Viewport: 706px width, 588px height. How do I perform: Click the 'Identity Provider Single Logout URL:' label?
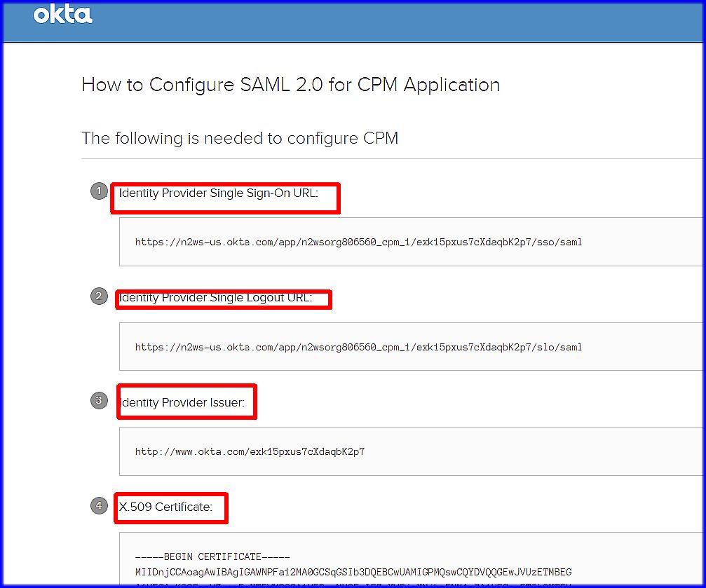pyautogui.click(x=215, y=298)
